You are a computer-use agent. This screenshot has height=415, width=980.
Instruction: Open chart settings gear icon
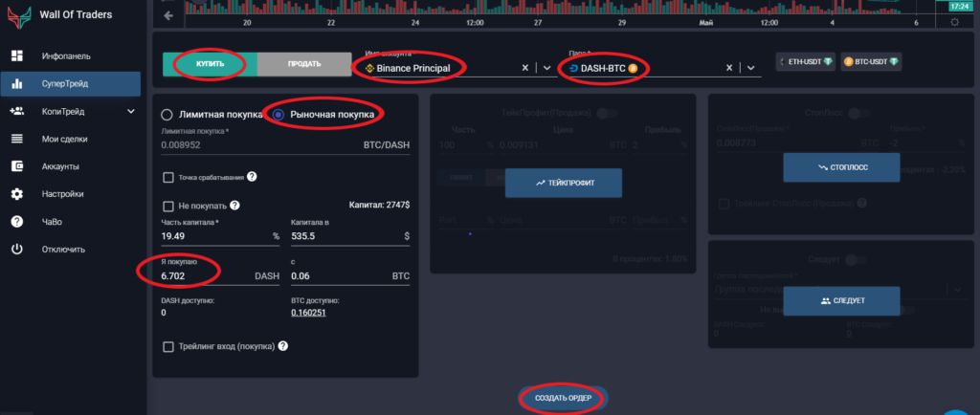(x=953, y=22)
